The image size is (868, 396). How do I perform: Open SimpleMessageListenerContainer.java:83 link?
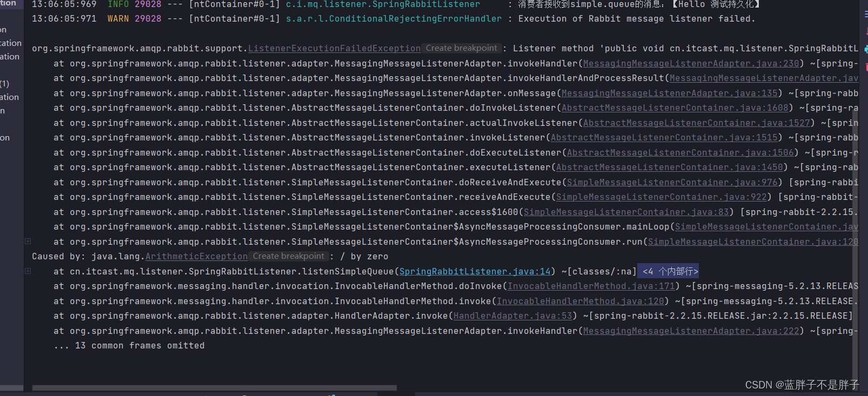626,212
